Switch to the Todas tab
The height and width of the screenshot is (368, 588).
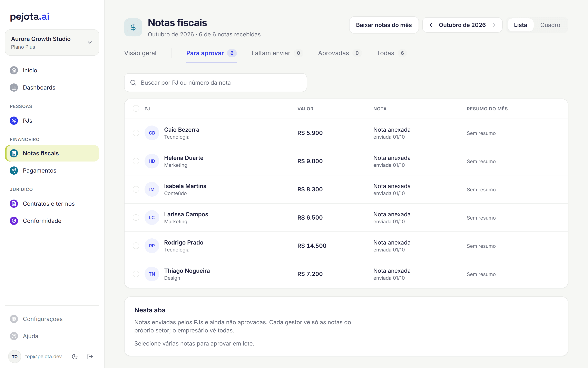392,53
